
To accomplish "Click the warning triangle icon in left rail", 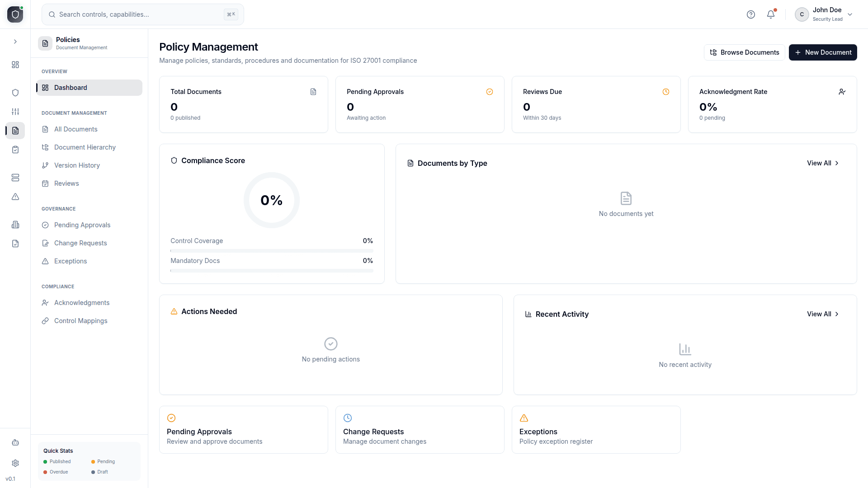I will (x=15, y=197).
